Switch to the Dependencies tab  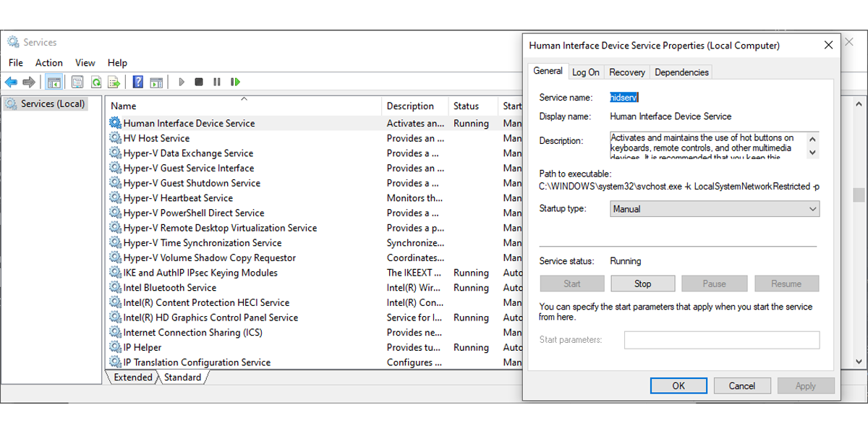(681, 72)
